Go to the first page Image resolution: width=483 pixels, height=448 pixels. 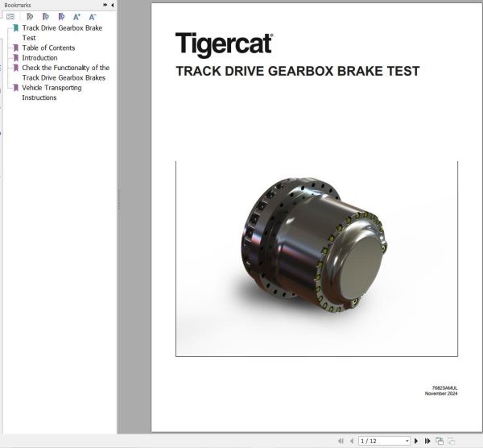click(x=341, y=441)
